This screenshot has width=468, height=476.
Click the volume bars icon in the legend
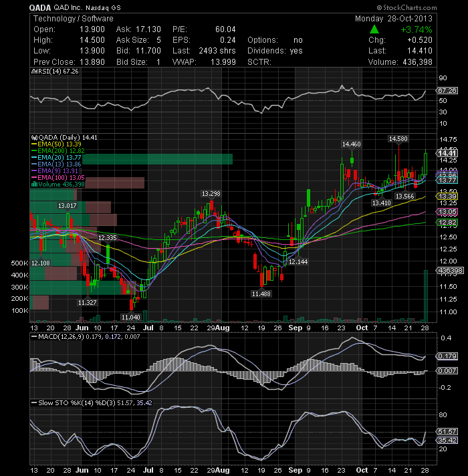[x=34, y=185]
